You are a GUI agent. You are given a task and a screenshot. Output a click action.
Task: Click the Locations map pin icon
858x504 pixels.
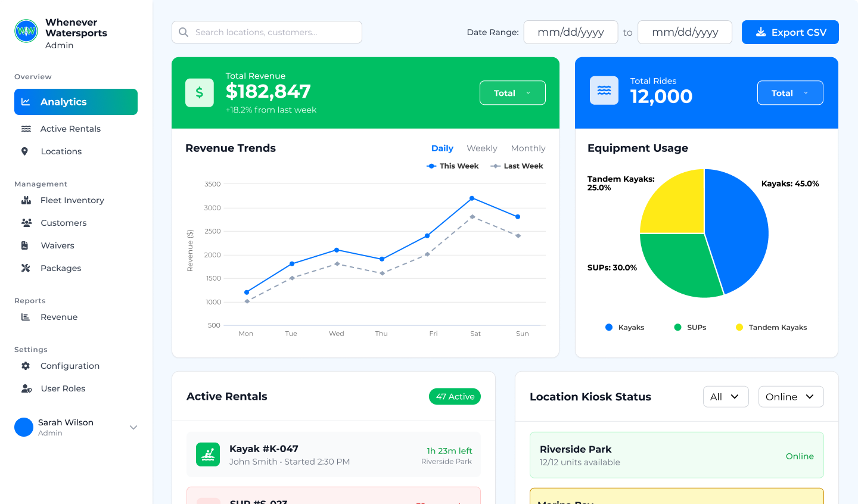24,151
